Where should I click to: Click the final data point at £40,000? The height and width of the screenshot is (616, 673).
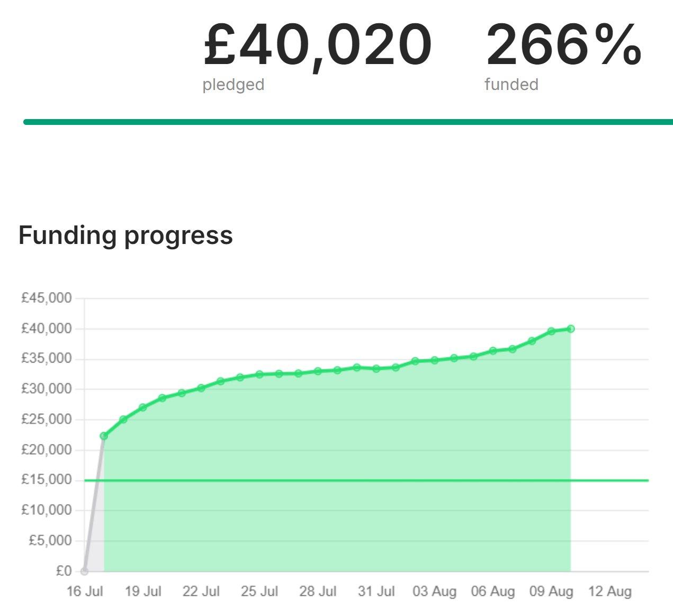[570, 329]
